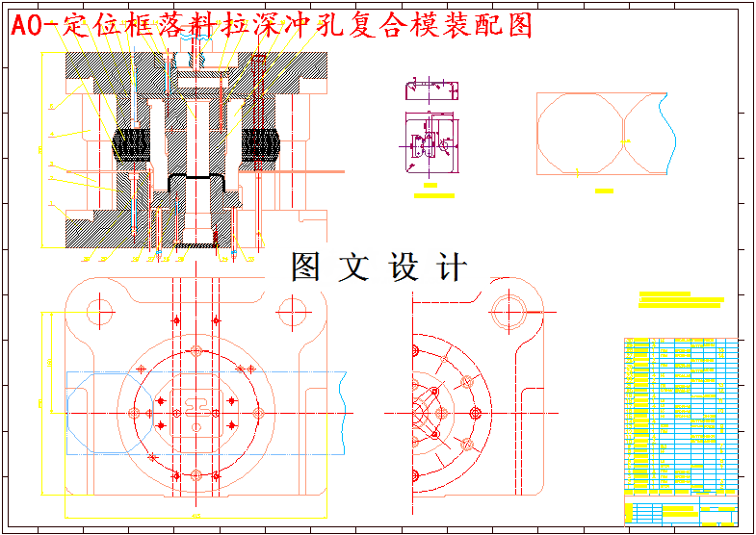Image resolution: width=756 pixels, height=535 pixels.
Task: Select the strip layout view with octagonal blanks
Action: pyautogui.click(x=607, y=134)
